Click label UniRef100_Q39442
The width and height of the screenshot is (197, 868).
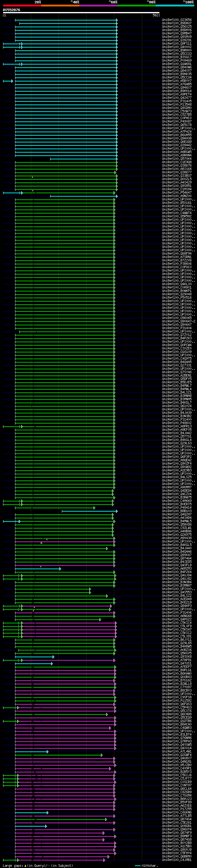click(x=177, y=145)
